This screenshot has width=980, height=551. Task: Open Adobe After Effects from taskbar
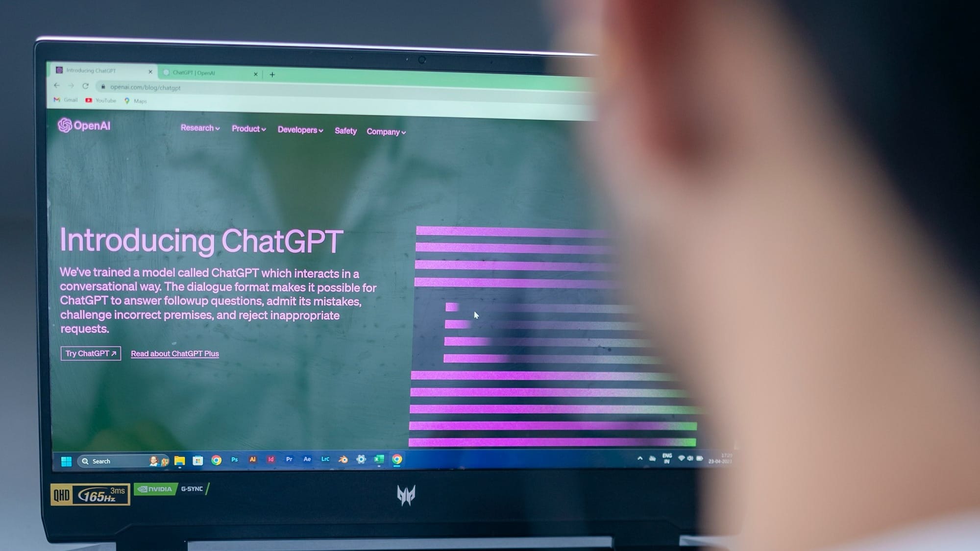(x=306, y=460)
